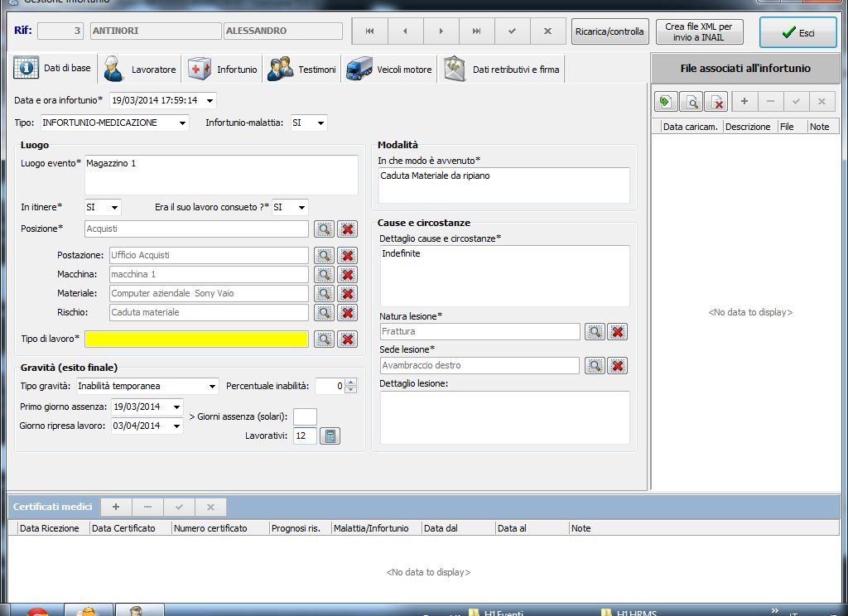Go to the next record

(x=441, y=31)
